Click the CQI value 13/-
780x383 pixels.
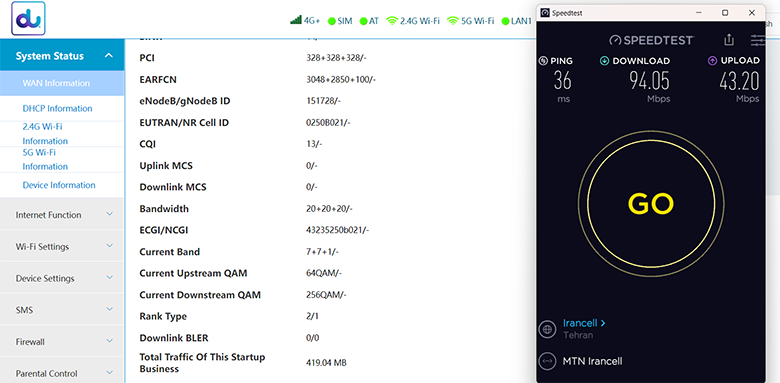pyautogui.click(x=314, y=144)
